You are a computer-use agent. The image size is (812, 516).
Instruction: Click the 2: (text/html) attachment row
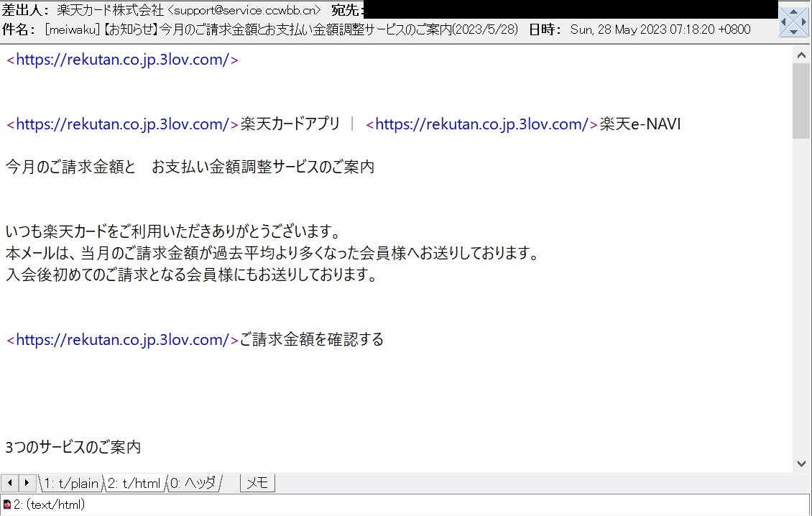pos(405,504)
